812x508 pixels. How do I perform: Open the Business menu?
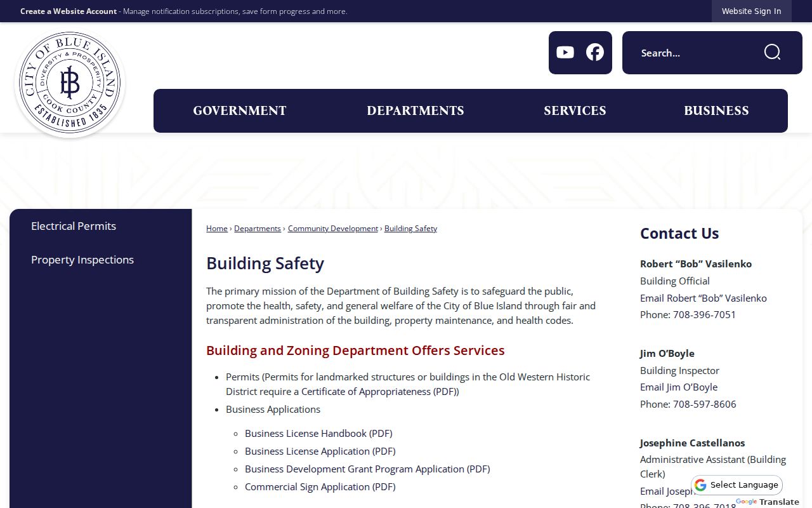[716, 110]
